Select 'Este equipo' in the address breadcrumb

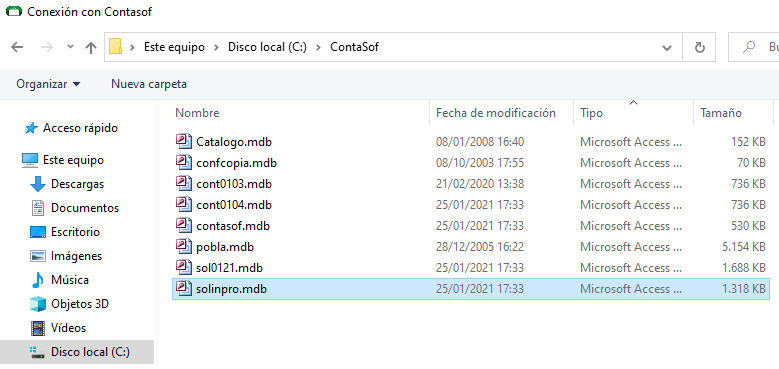[174, 47]
